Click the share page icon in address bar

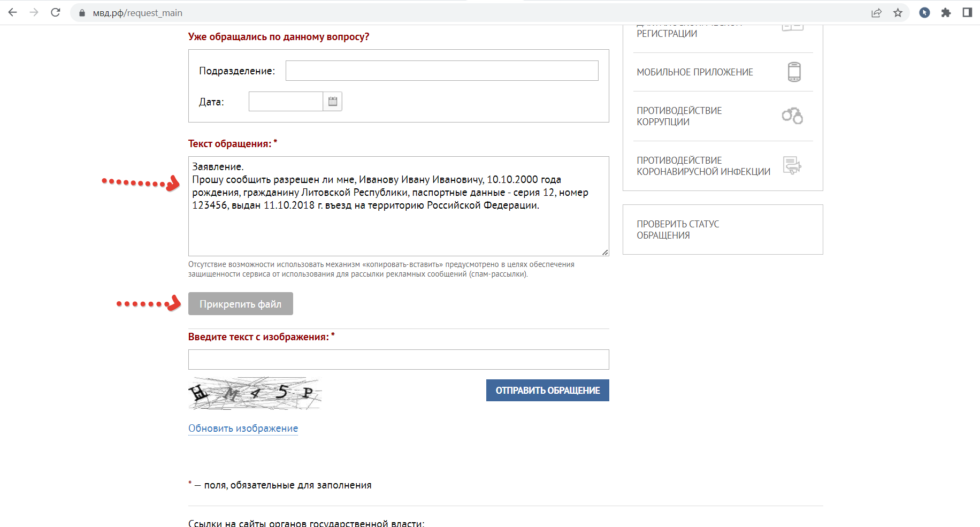[x=876, y=13]
